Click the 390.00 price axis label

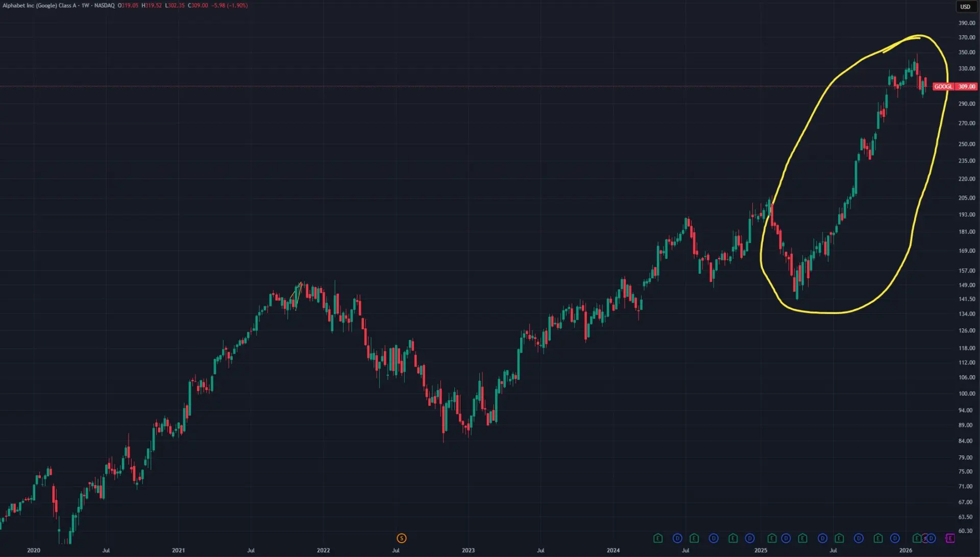click(967, 23)
